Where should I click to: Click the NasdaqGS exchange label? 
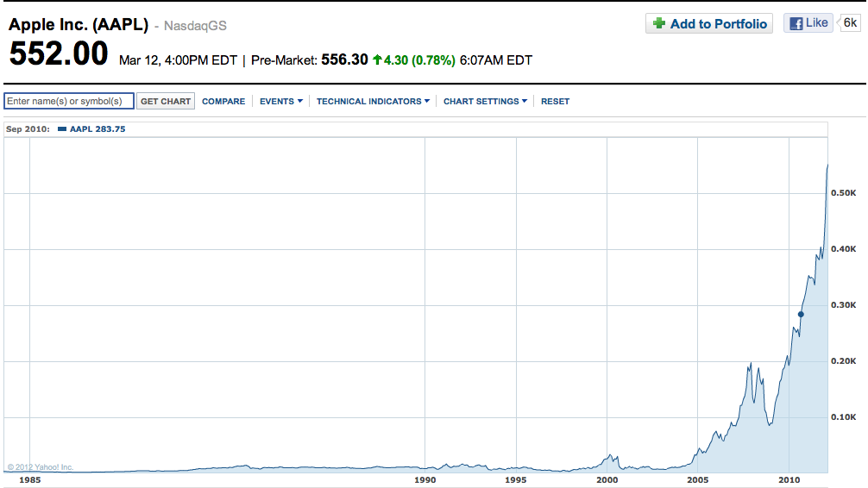[x=195, y=26]
